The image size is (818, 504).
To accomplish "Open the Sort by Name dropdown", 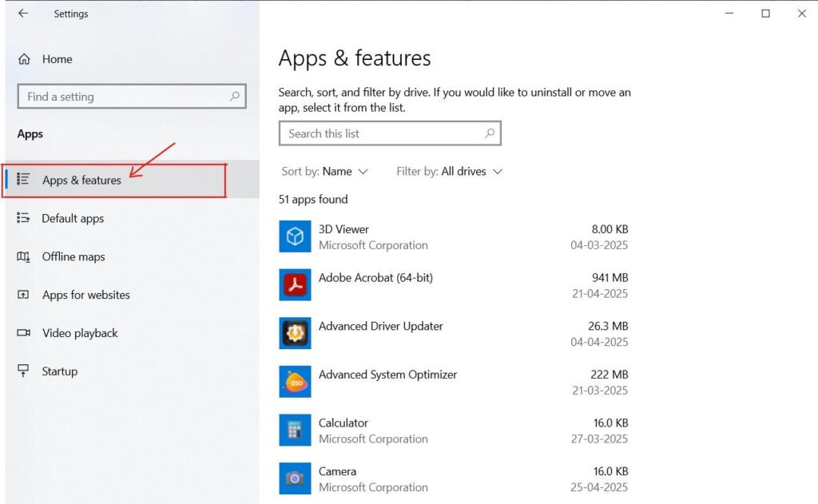I will click(324, 171).
